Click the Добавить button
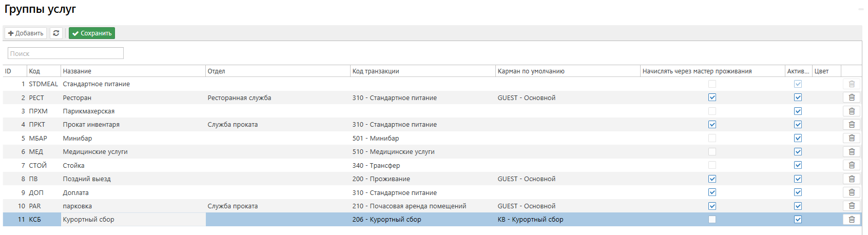The width and height of the screenshot is (868, 235). (26, 33)
